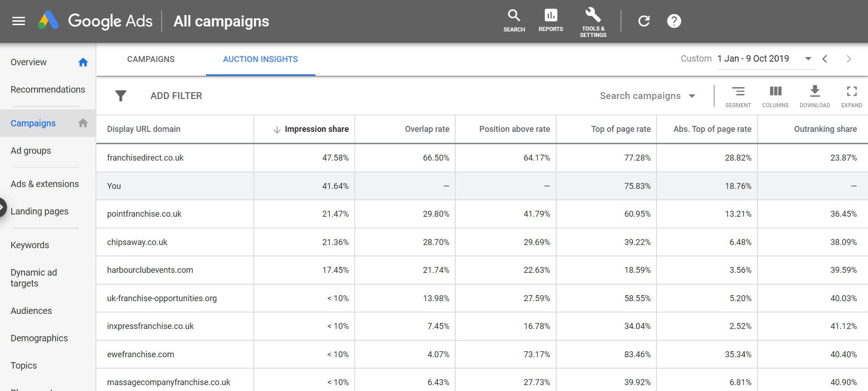
Task: Sort by Outranking share header
Action: [x=826, y=129]
